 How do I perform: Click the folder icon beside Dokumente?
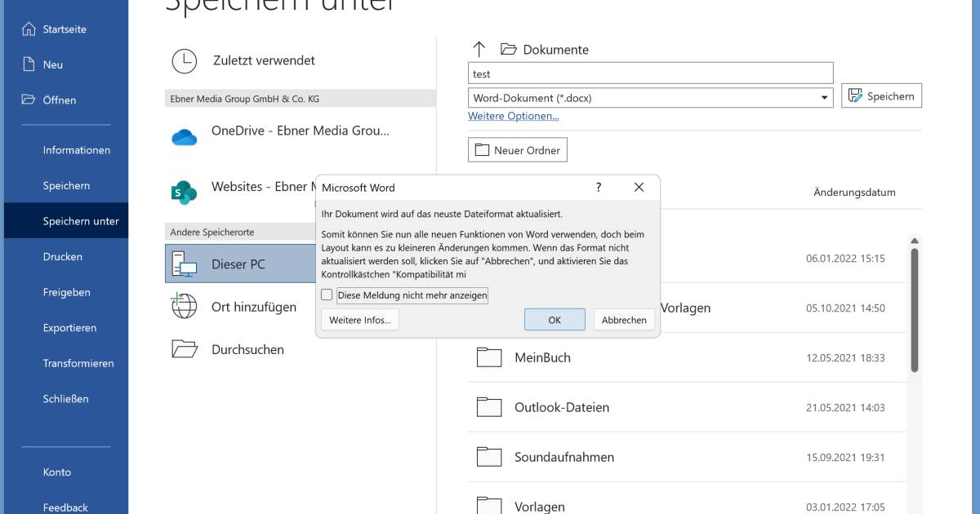click(509, 49)
